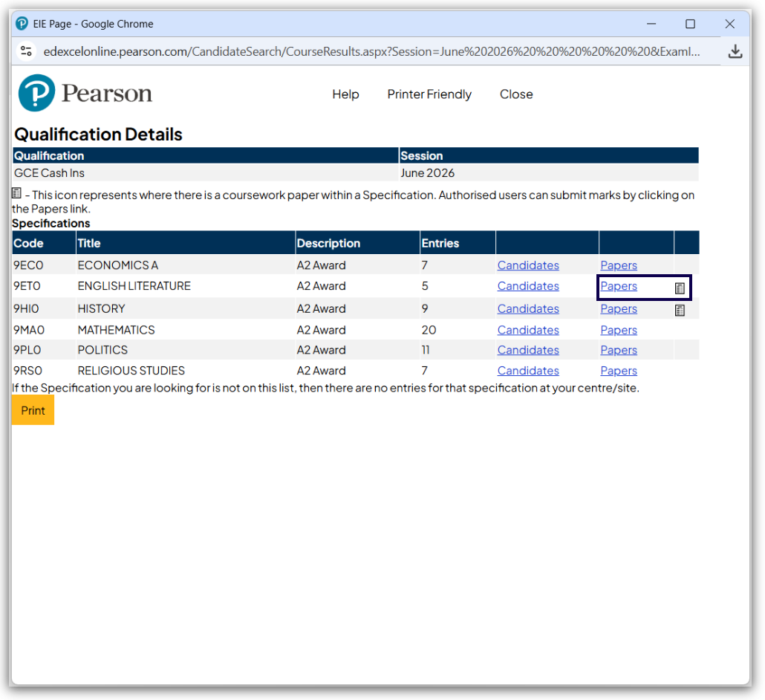
Task: Click the Pearson logo
Action: point(85,94)
